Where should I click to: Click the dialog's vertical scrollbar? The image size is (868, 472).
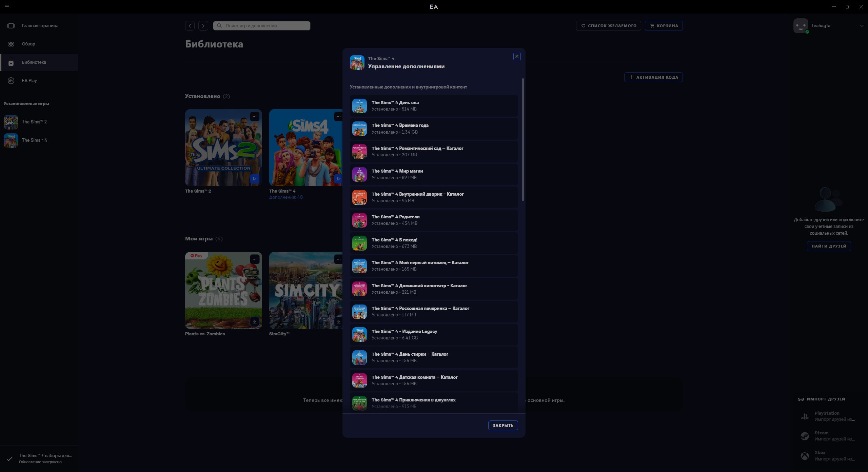[x=523, y=140]
